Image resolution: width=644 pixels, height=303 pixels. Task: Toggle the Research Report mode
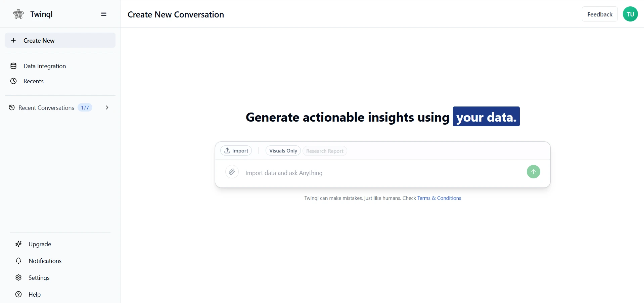(x=324, y=151)
